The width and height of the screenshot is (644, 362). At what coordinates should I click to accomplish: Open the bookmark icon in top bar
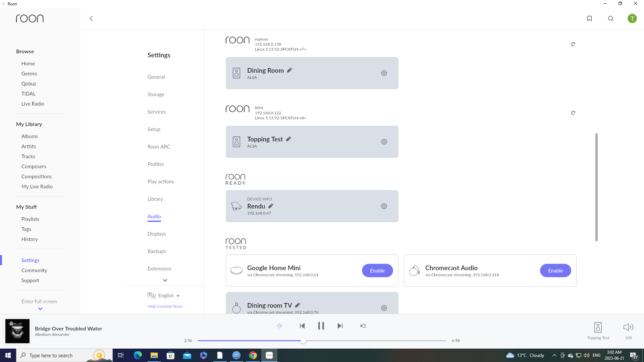pos(589,18)
